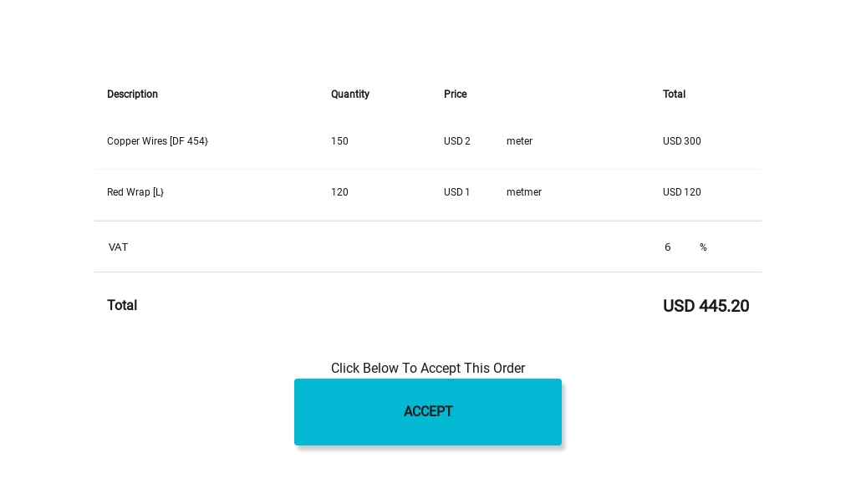856x504 pixels.
Task: Click the USD 445.20 grand total
Action: point(706,306)
